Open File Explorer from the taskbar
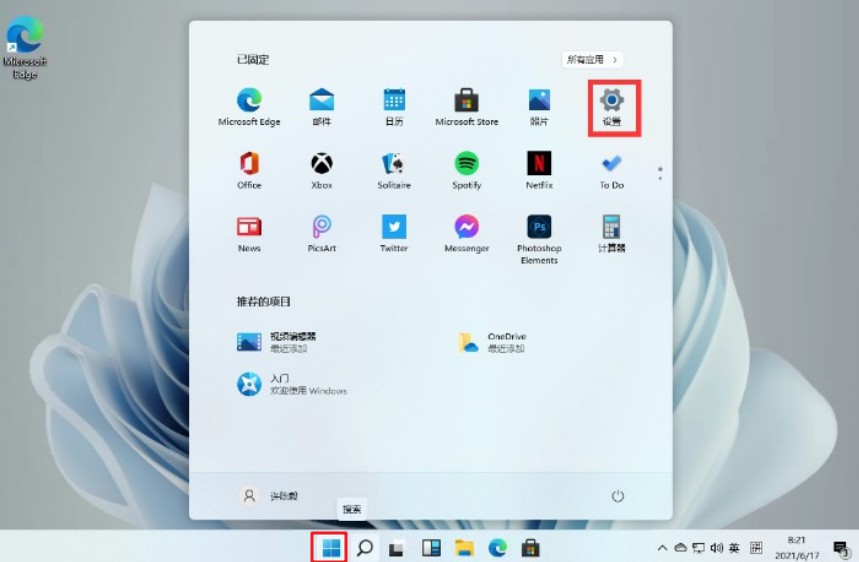 pyautogui.click(x=465, y=547)
